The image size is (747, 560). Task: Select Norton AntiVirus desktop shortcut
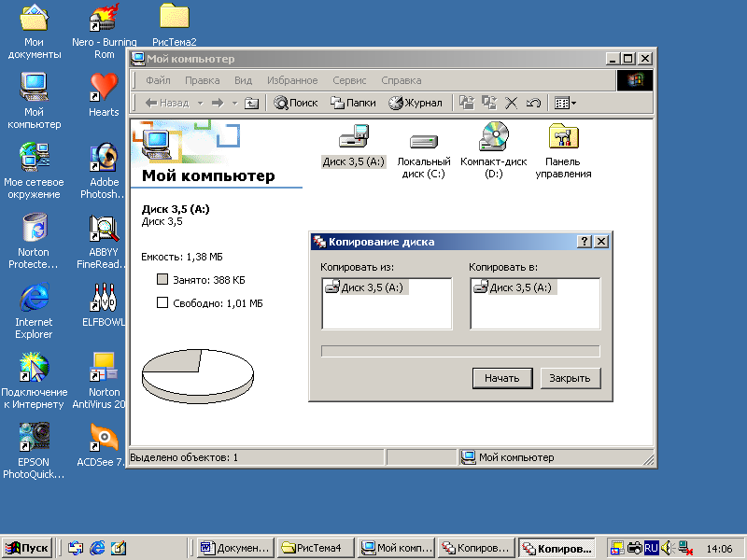pyautogui.click(x=100, y=381)
